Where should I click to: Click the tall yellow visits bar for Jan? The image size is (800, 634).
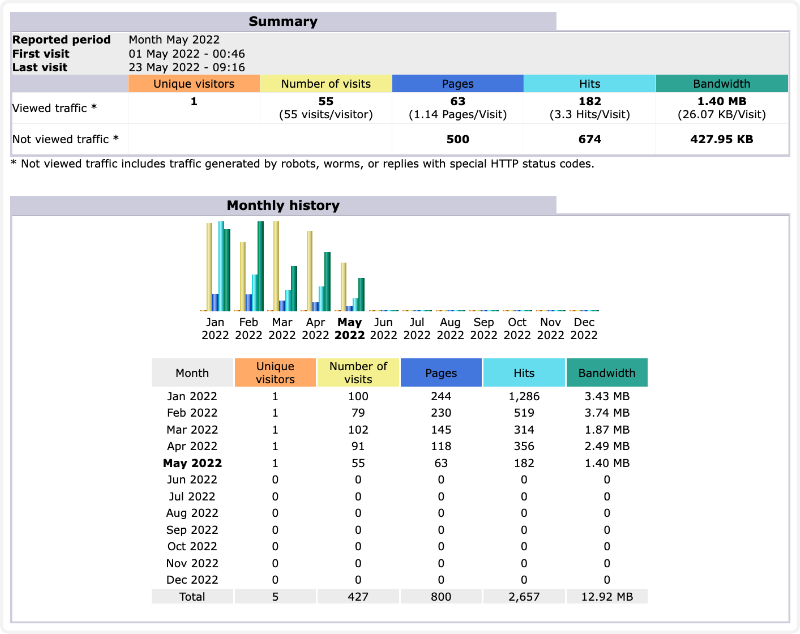pyautogui.click(x=210, y=266)
